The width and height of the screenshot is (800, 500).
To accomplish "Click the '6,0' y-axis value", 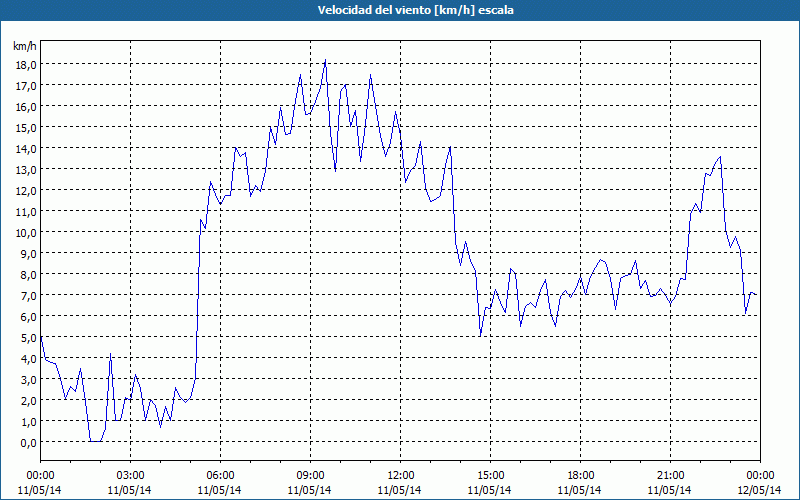I will [x=30, y=316].
